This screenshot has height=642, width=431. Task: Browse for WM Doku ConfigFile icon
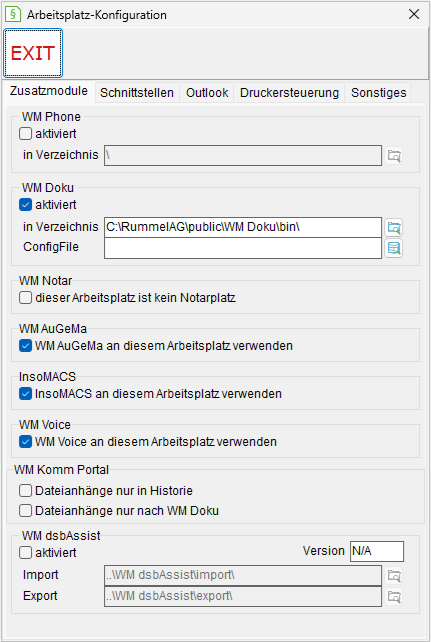pos(394,248)
